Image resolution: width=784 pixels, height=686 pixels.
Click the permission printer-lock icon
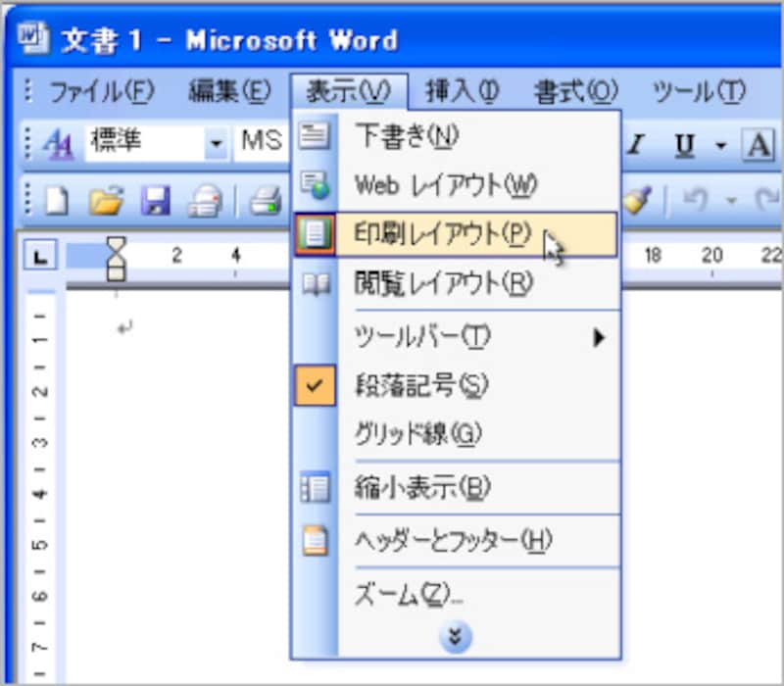pyautogui.click(x=205, y=202)
